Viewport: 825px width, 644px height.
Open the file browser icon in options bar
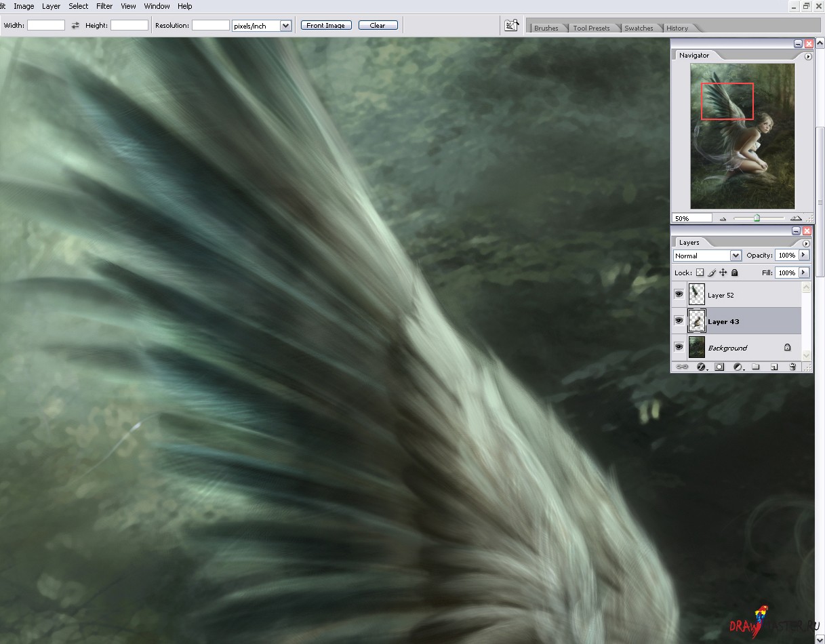point(511,25)
